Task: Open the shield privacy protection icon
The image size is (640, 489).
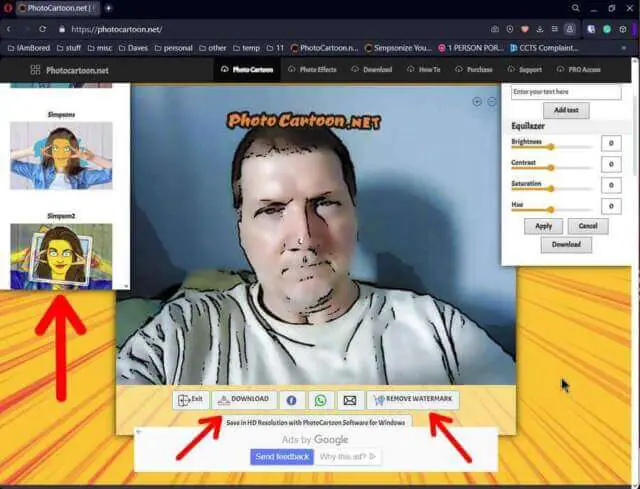Action: pyautogui.click(x=510, y=29)
